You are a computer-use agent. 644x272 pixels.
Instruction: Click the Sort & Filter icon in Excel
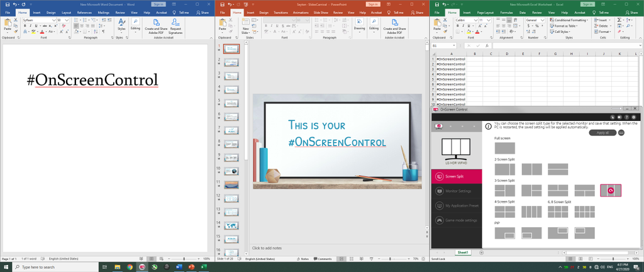[627, 20]
